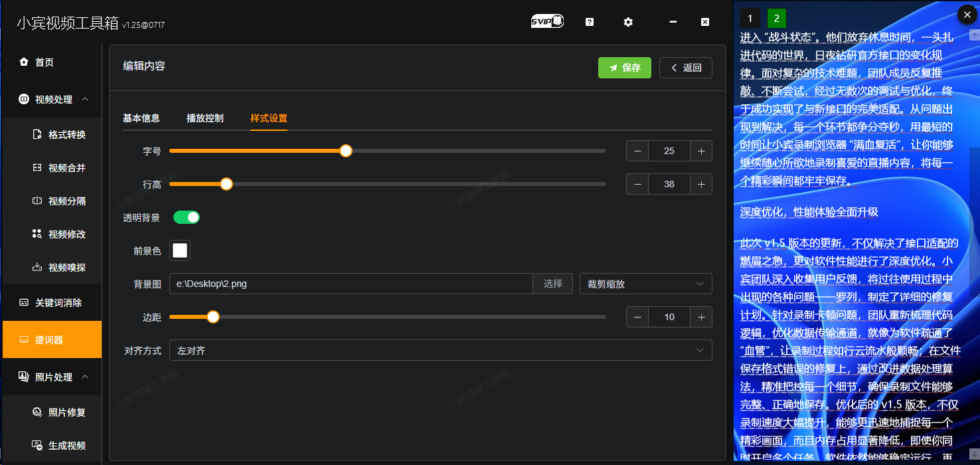
Task: Decrease 字号 value with minus button
Action: point(637,151)
